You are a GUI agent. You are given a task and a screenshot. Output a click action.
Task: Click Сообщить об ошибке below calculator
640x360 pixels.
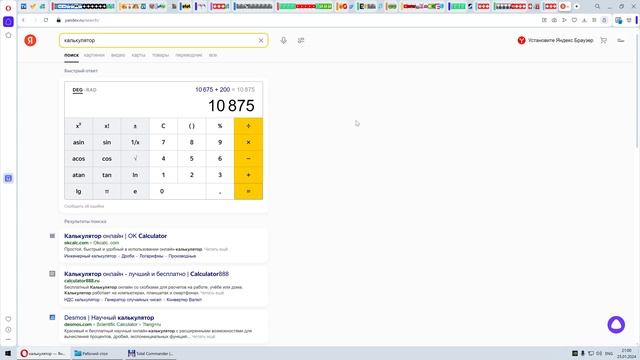(x=84, y=206)
